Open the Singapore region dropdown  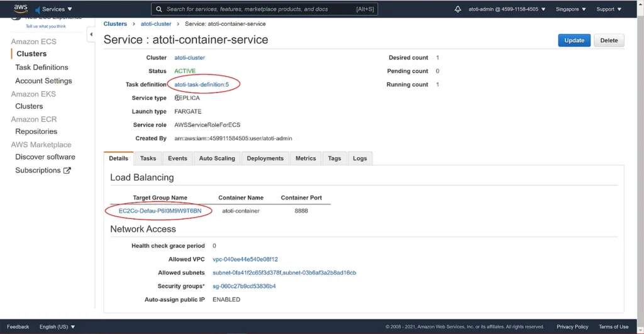coord(570,9)
